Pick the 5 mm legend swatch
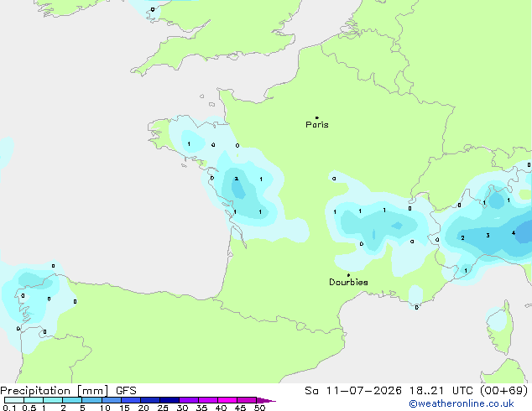This screenshot has height=411, width=532. coord(91,400)
